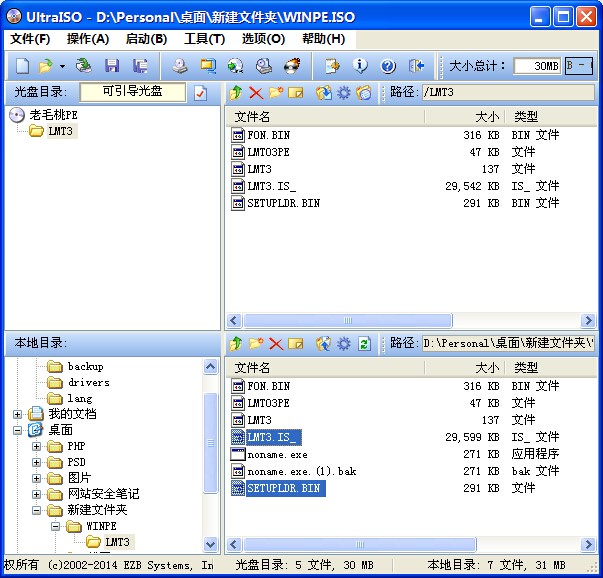Click the Rename icon in the disc pane toolbar

point(295,93)
